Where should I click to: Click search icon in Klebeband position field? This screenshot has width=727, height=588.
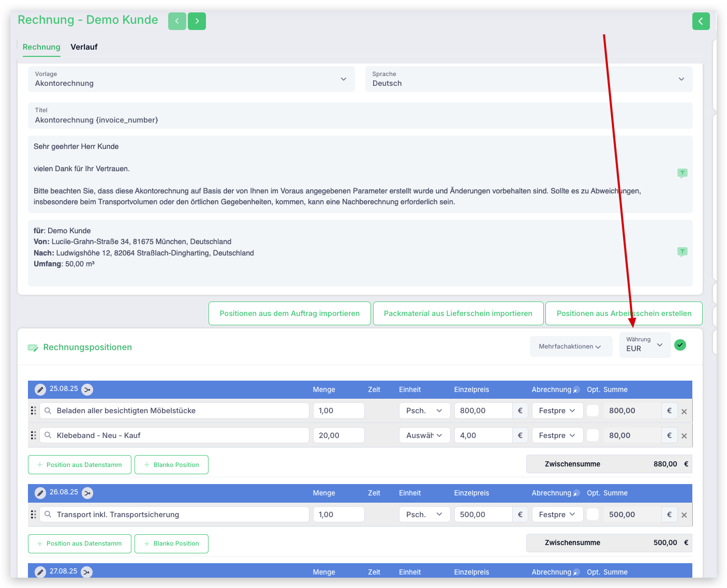(x=48, y=435)
